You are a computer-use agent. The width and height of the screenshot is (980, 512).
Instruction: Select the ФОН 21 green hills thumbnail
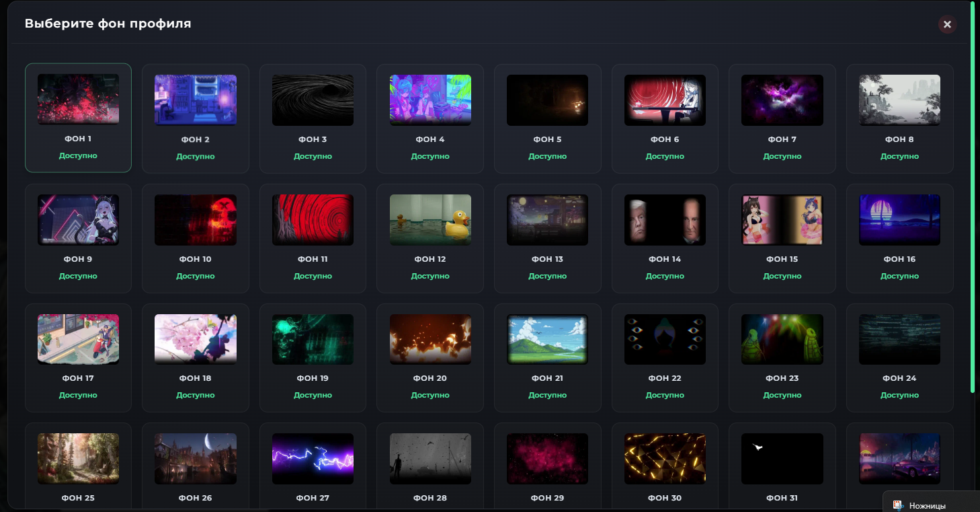point(548,339)
